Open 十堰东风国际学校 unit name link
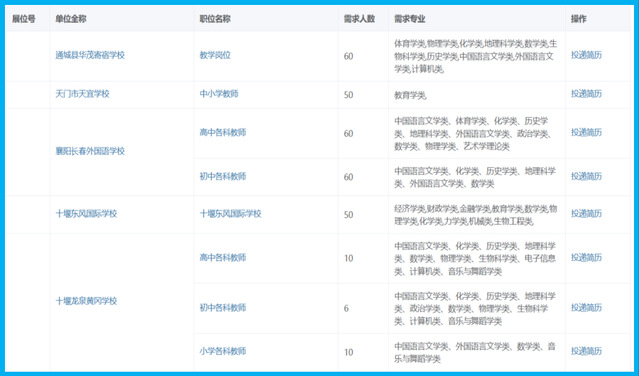 (86, 213)
